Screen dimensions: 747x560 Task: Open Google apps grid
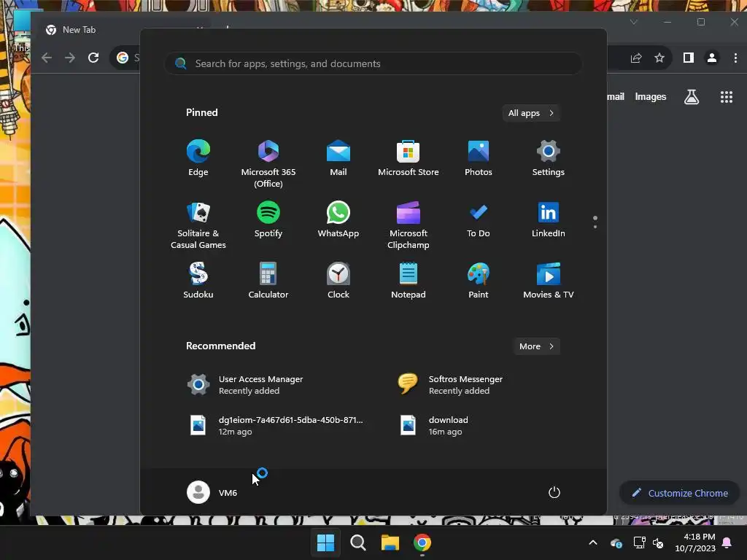(726, 97)
